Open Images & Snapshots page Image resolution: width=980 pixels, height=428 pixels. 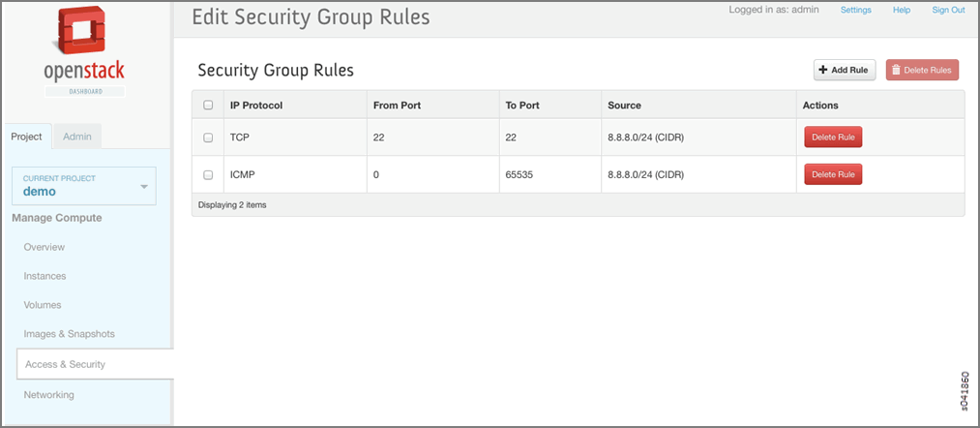pyautogui.click(x=70, y=334)
